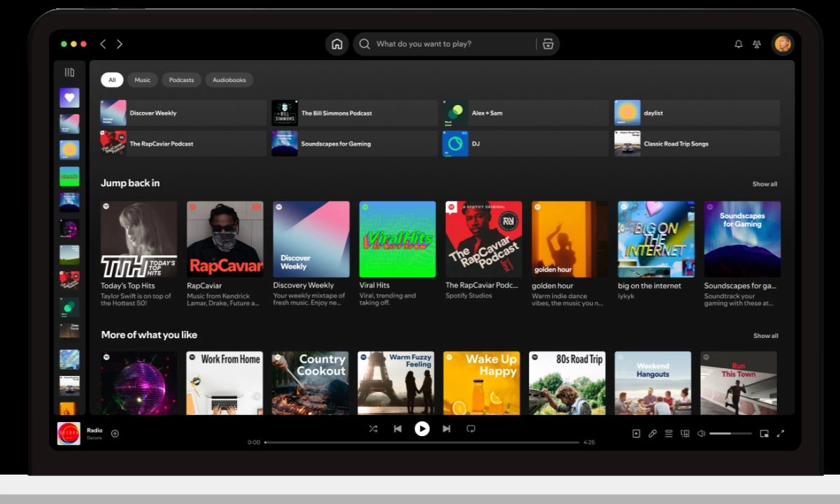Toggle repeat mode
The image size is (840, 504).
(x=470, y=429)
